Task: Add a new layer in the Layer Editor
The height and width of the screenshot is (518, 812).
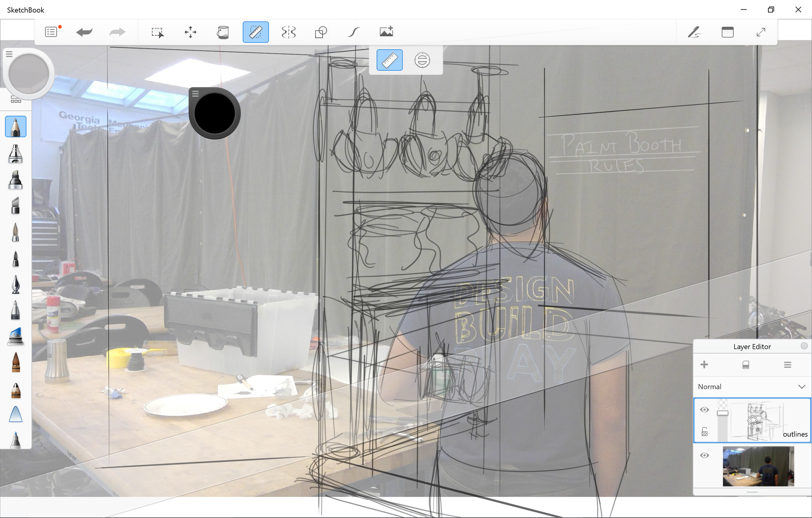Action: click(x=704, y=364)
